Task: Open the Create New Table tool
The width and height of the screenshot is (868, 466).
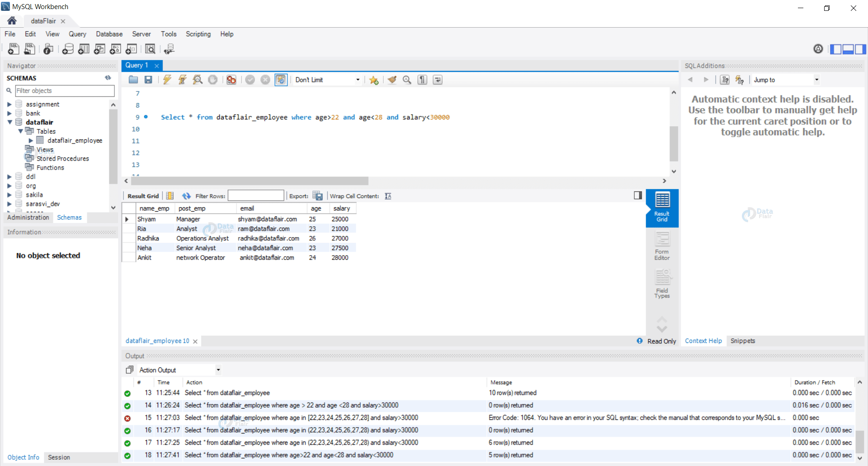Action: pyautogui.click(x=84, y=49)
